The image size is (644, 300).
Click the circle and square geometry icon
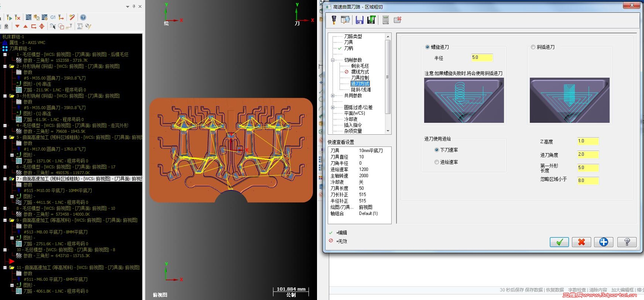pos(61,26)
